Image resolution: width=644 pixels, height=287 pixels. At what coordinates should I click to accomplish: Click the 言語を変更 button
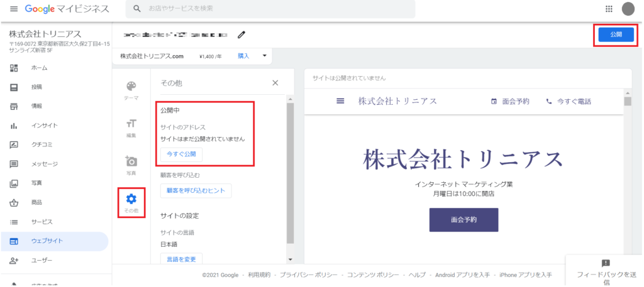(x=181, y=259)
